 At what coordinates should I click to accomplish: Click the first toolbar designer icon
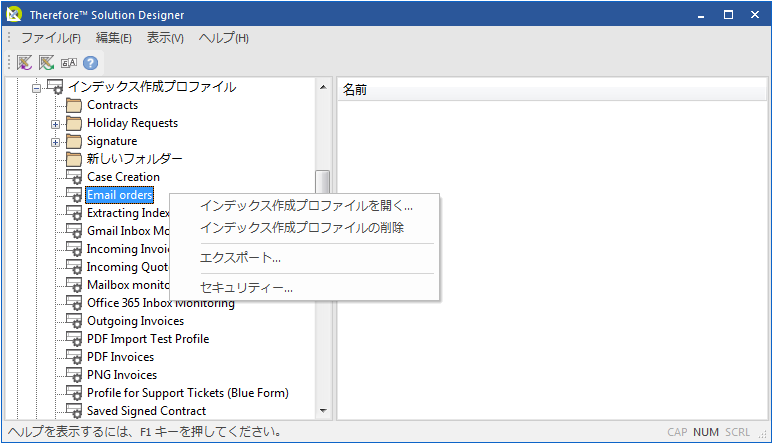point(24,63)
